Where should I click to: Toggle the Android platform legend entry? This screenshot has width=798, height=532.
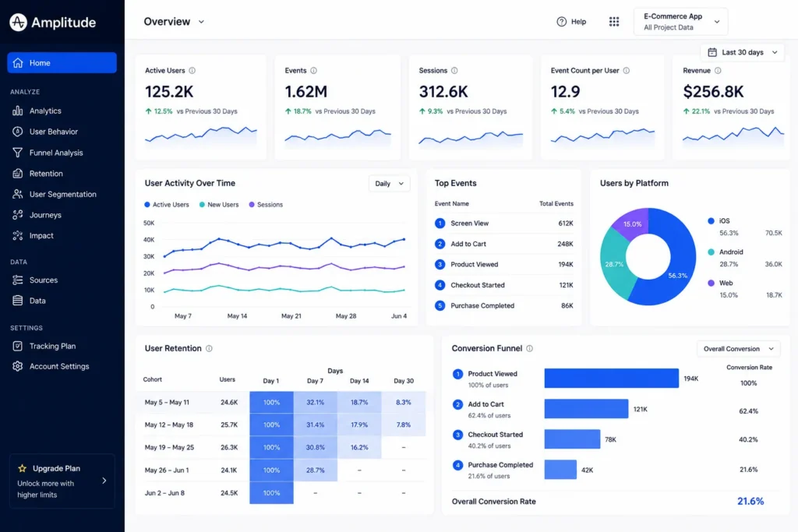tap(726, 252)
